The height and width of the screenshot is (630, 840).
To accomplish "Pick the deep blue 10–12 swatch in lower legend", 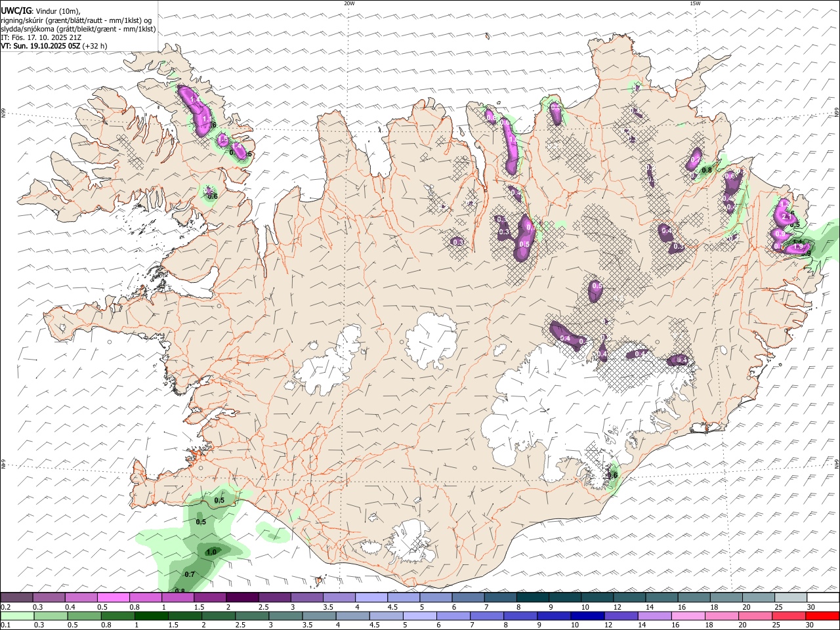I will pos(587,616).
